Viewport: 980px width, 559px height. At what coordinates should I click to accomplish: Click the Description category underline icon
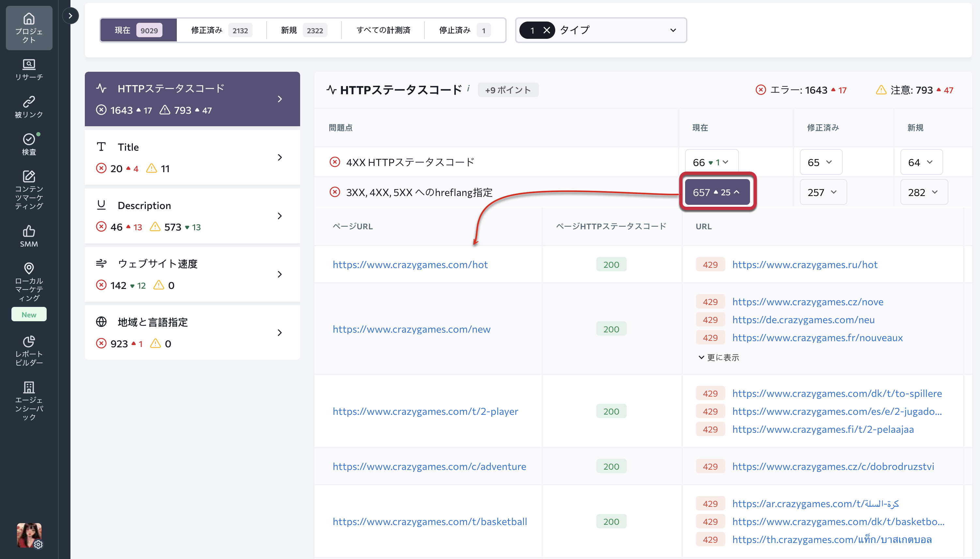click(x=101, y=205)
